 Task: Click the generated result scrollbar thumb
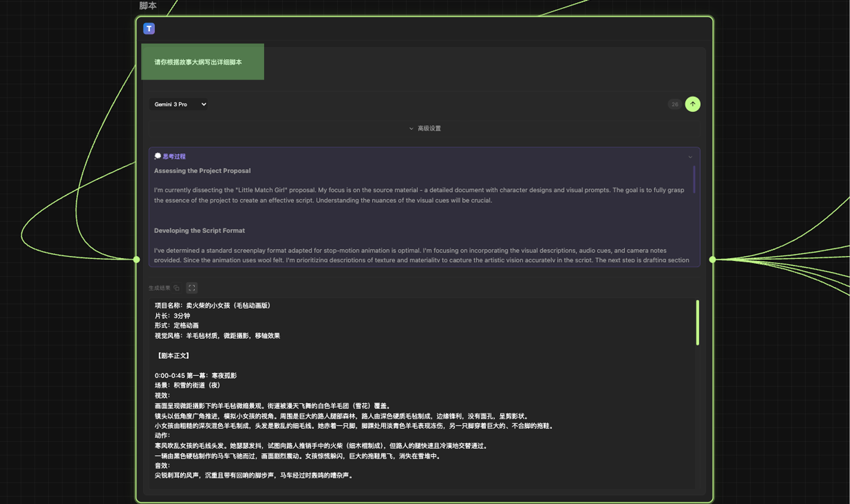tap(697, 322)
